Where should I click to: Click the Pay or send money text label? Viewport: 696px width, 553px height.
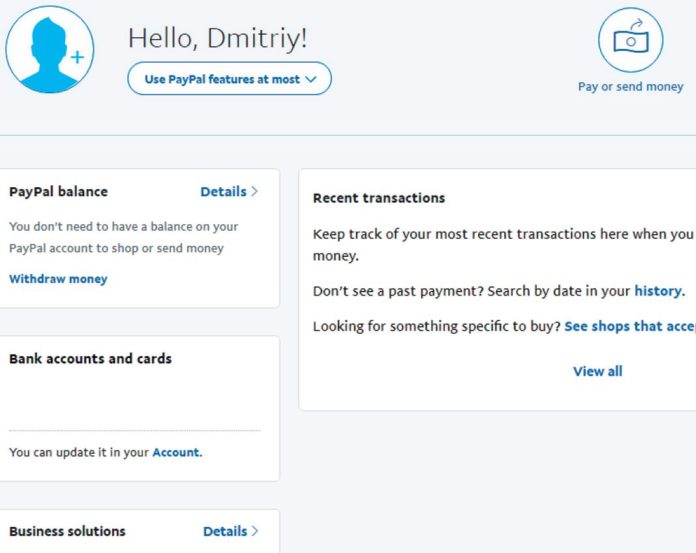[630, 87]
